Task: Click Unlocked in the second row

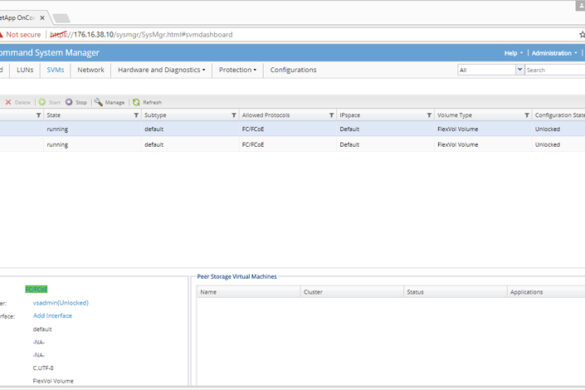Action: point(547,145)
